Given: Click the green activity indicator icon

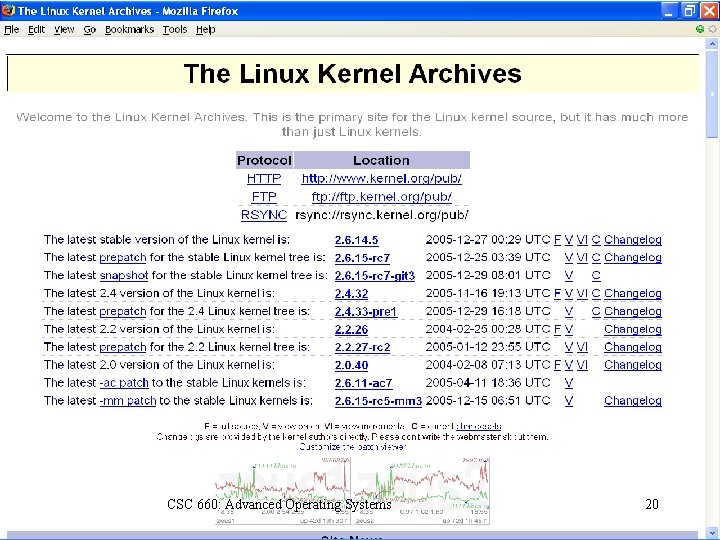Looking at the screenshot, I should pyautogui.click(x=700, y=29).
